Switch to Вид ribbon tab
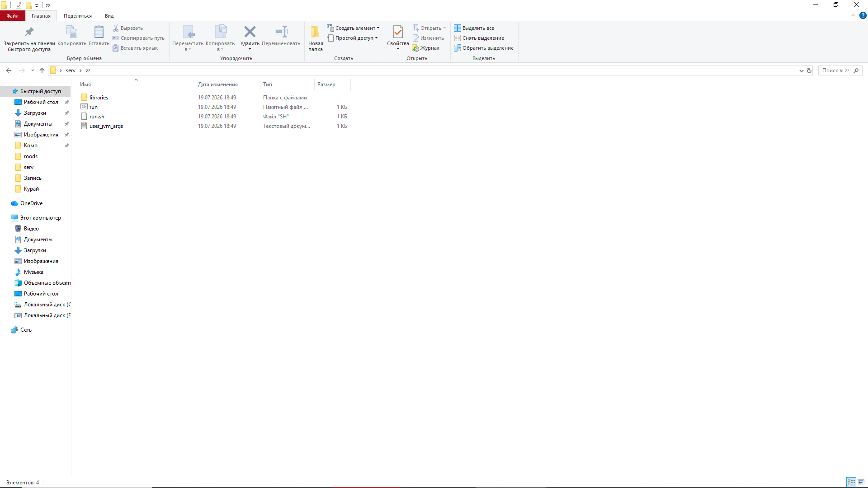Image resolution: width=868 pixels, height=488 pixels. pyautogui.click(x=109, y=16)
